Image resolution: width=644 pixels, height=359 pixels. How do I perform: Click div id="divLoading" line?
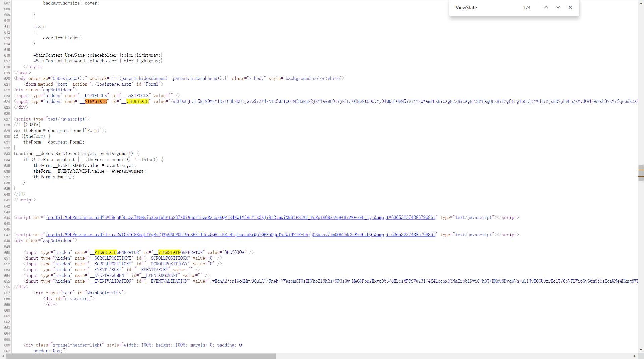(x=69, y=299)
